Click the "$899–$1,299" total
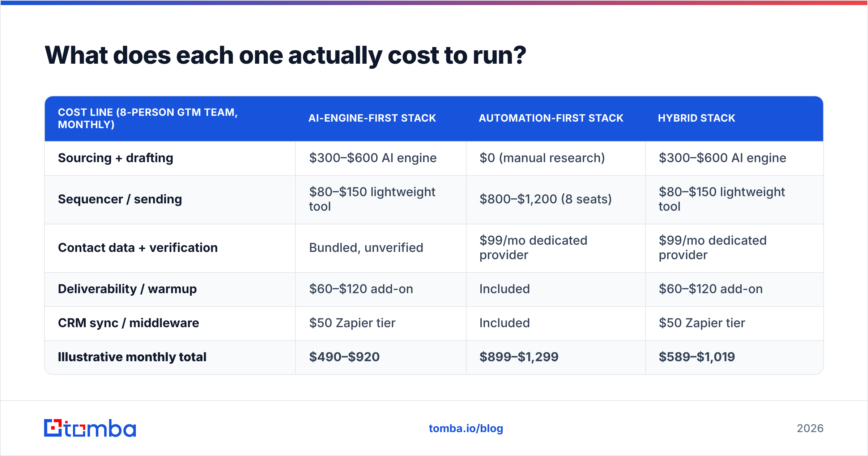The height and width of the screenshot is (456, 868). tap(519, 357)
